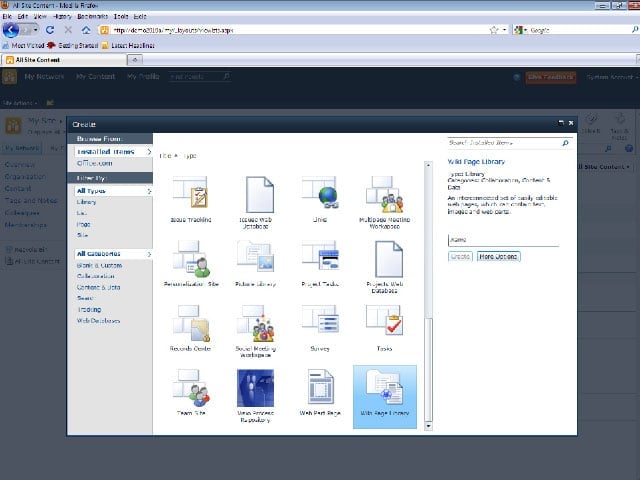Click the Name input field

point(503,240)
